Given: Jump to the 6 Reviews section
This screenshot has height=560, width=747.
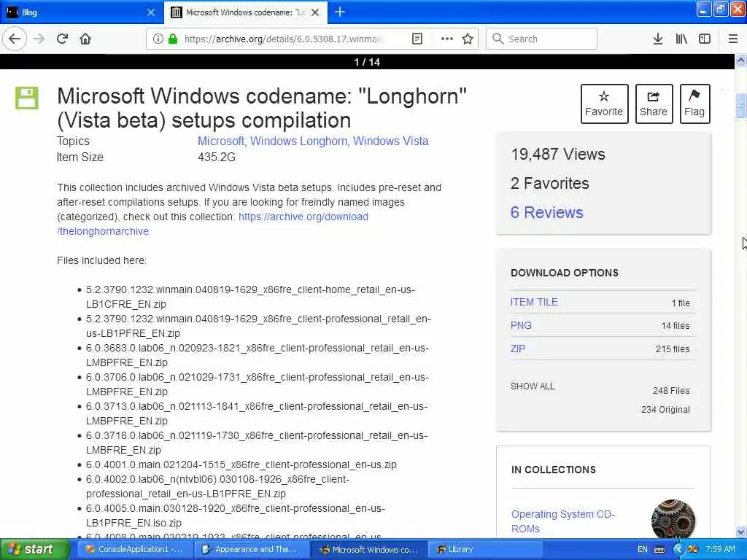Looking at the screenshot, I should (x=546, y=212).
